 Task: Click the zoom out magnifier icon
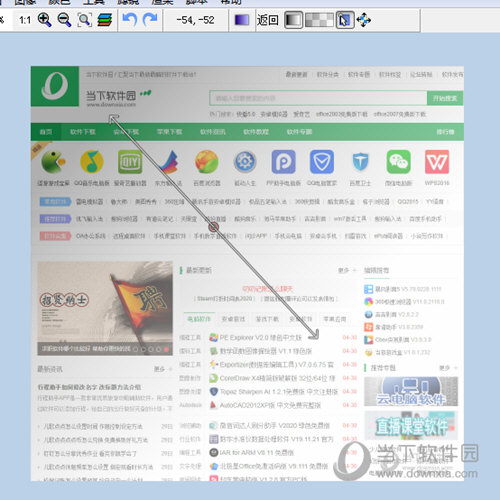tap(64, 20)
